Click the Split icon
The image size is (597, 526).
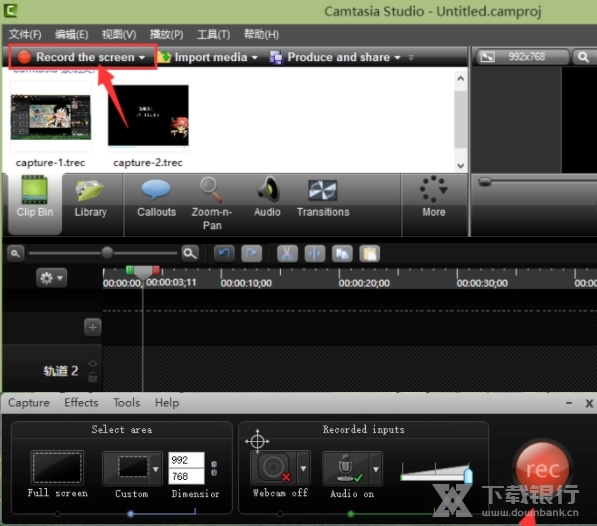(315, 253)
